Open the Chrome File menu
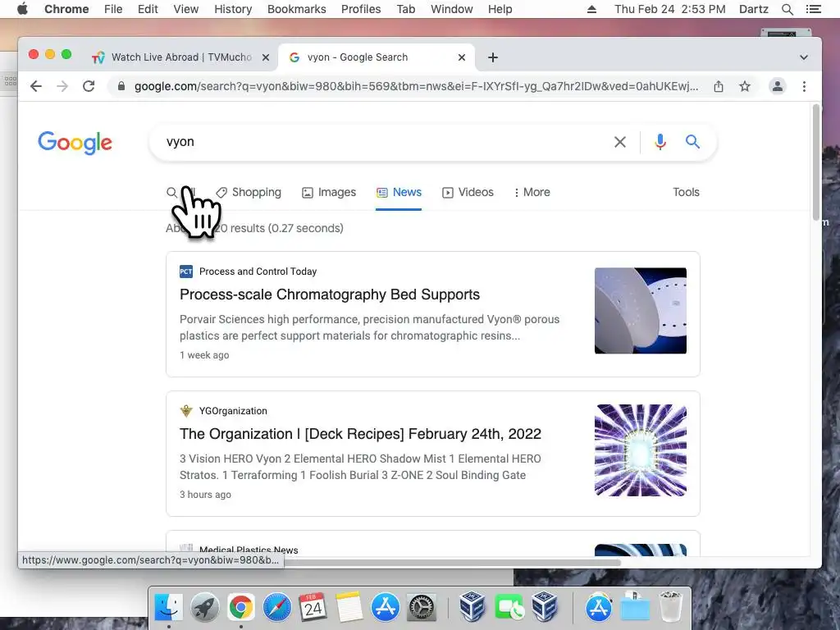 pos(113,9)
